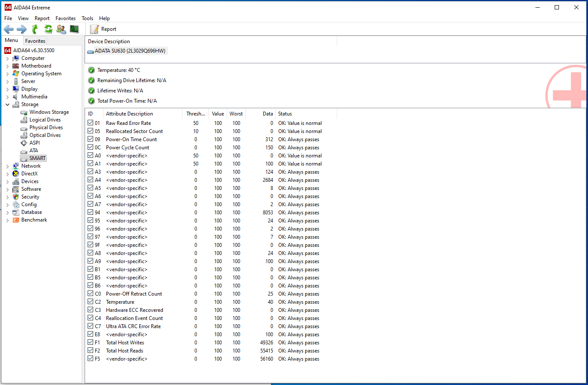Open the Help menu
The height and width of the screenshot is (385, 588).
pyautogui.click(x=104, y=18)
